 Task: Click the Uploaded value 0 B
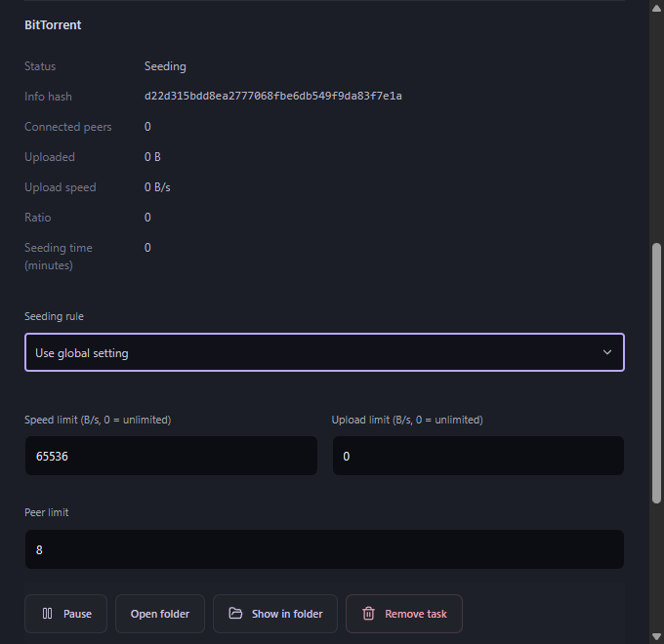tap(152, 157)
